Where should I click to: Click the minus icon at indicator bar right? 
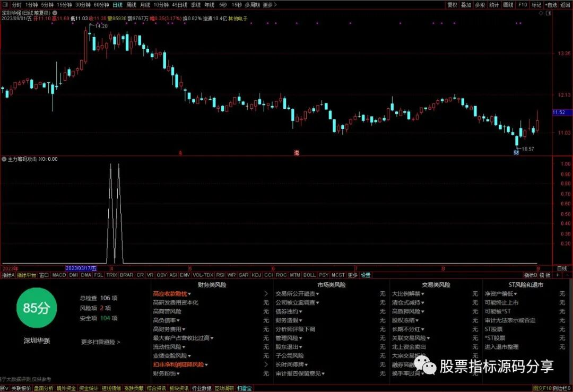(567, 275)
